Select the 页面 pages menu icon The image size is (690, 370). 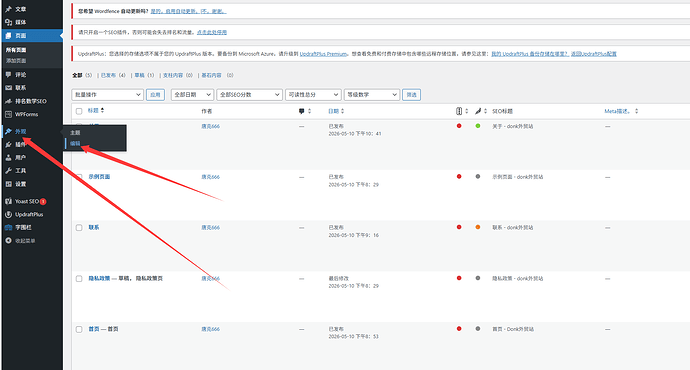coord(8,36)
